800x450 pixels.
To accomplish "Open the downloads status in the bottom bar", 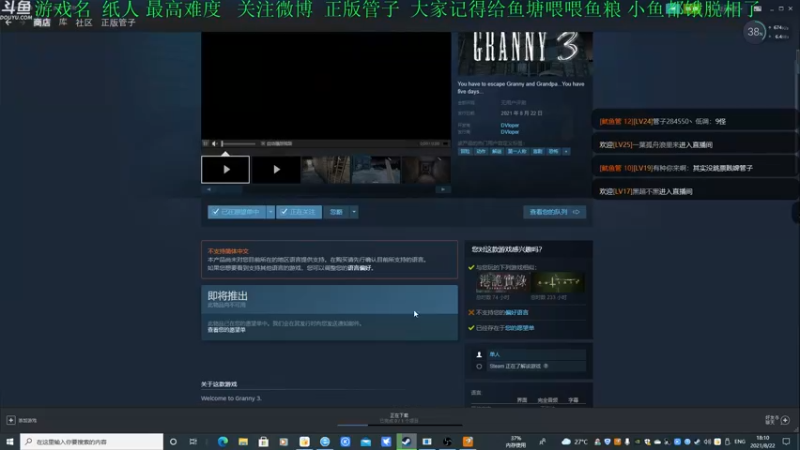I will [x=399, y=418].
